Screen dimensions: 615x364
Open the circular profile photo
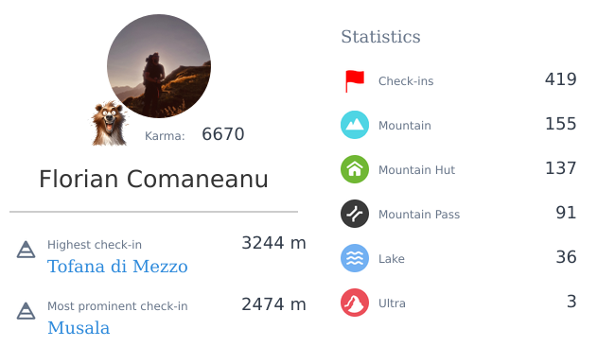click(x=159, y=66)
